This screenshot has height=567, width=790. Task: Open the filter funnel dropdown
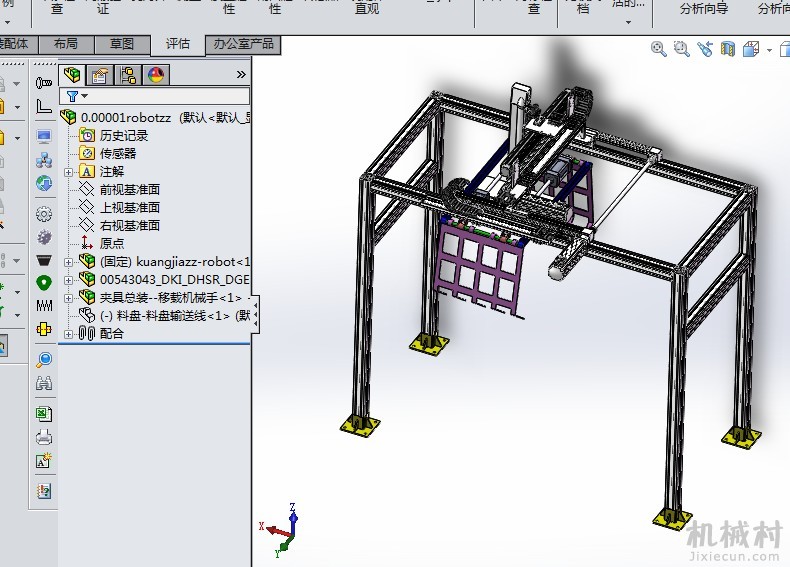77,96
